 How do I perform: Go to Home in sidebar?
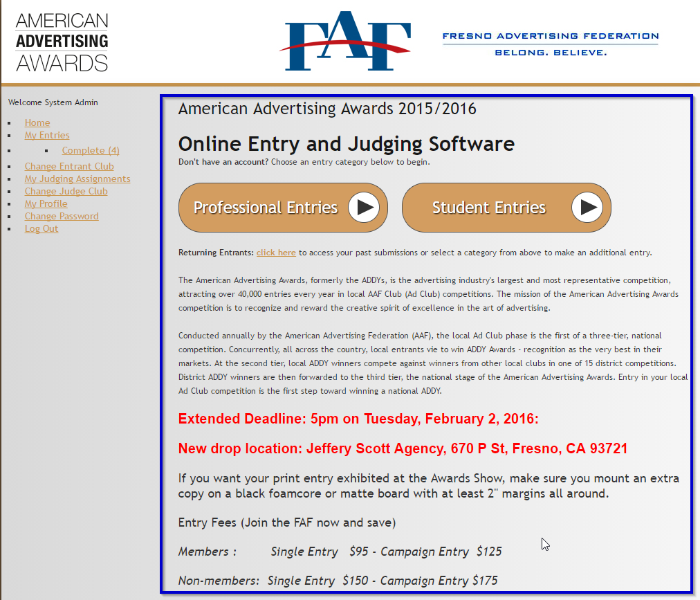37,122
